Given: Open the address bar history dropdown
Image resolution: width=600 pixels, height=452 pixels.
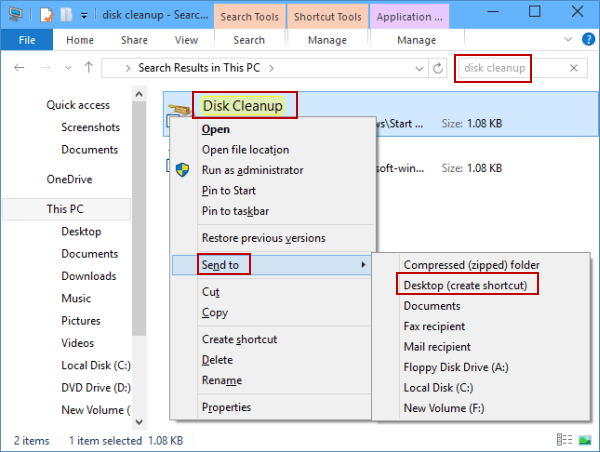Looking at the screenshot, I should pyautogui.click(x=419, y=69).
